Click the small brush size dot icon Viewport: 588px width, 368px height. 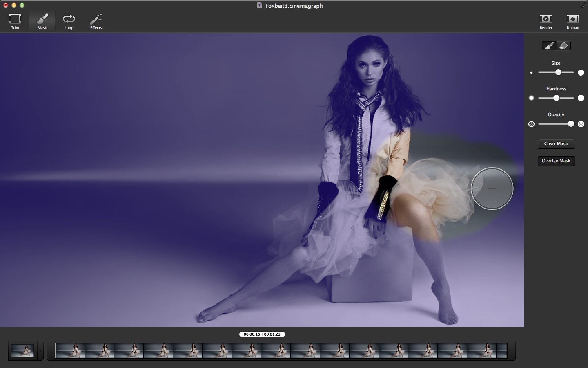point(531,73)
